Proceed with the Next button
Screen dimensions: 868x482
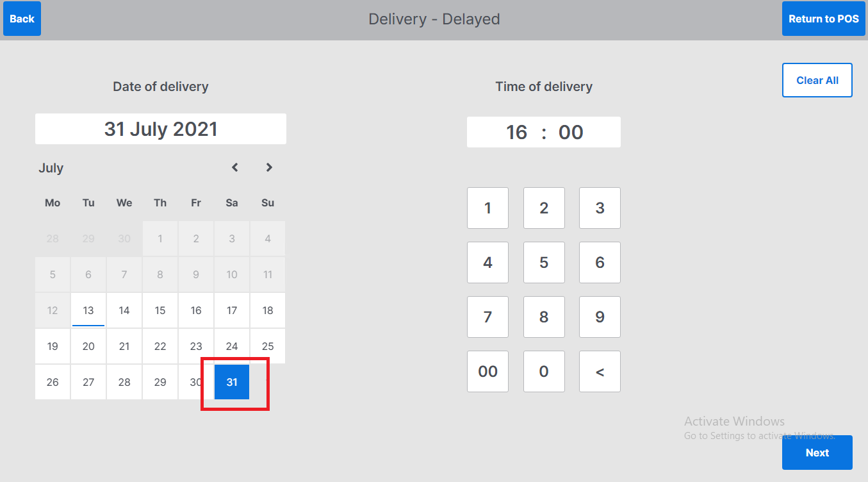tap(817, 453)
